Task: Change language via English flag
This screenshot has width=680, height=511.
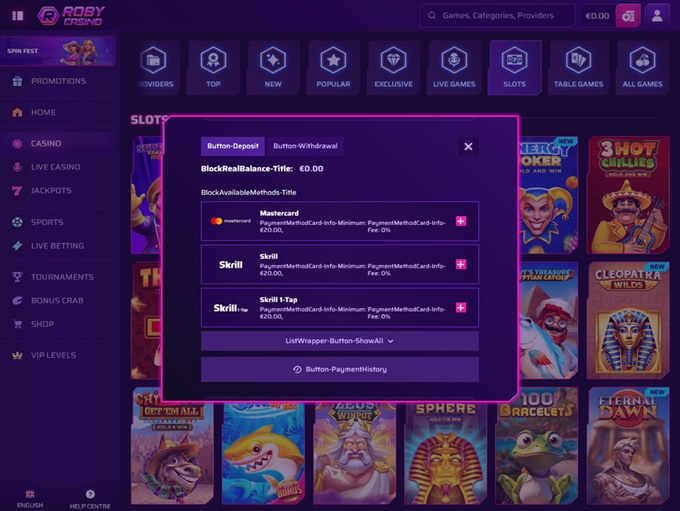Action: click(30, 494)
